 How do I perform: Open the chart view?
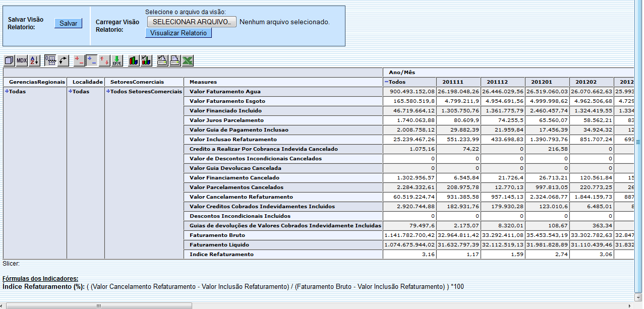click(x=133, y=60)
